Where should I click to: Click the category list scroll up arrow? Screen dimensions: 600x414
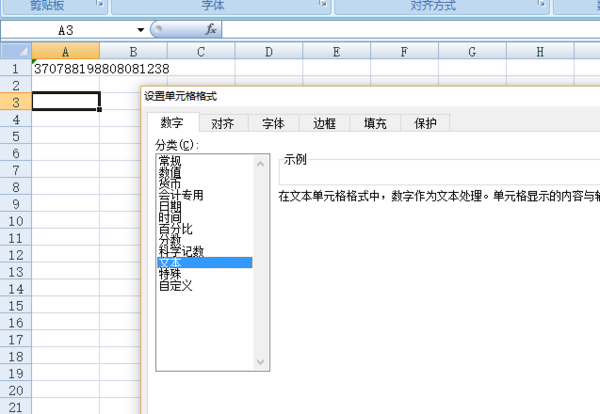coord(261,164)
